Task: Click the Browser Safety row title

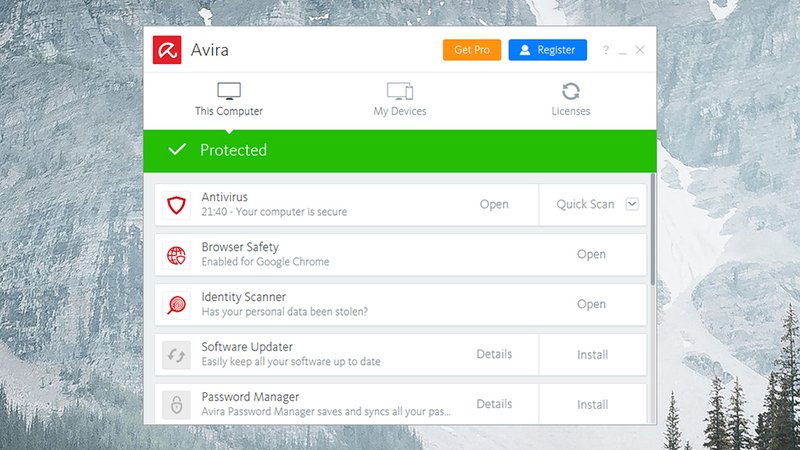Action: pos(240,247)
